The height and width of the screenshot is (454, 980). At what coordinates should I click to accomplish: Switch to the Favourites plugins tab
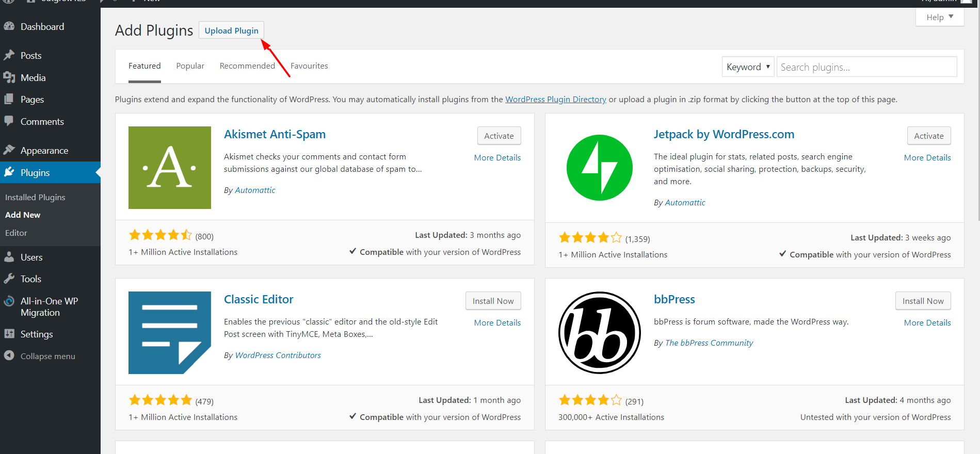tap(309, 66)
